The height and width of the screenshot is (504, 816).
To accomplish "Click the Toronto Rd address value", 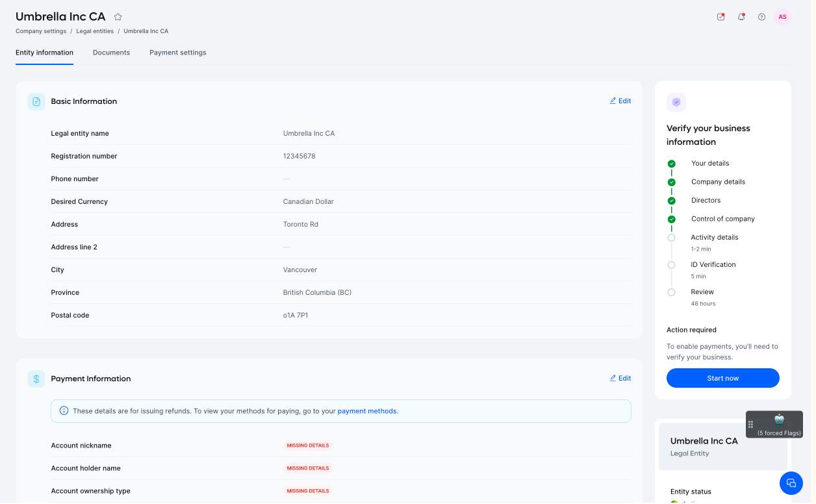I will tap(300, 224).
